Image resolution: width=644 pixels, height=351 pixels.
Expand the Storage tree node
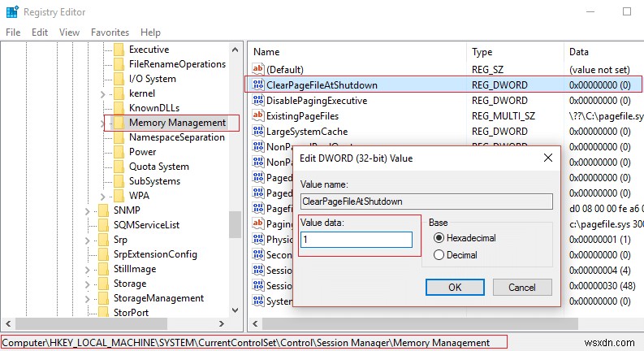tap(87, 284)
